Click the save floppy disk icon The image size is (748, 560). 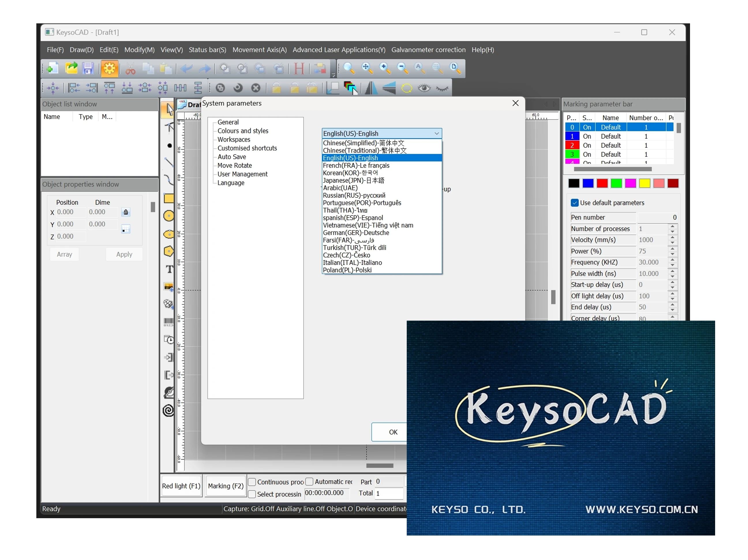(88, 69)
